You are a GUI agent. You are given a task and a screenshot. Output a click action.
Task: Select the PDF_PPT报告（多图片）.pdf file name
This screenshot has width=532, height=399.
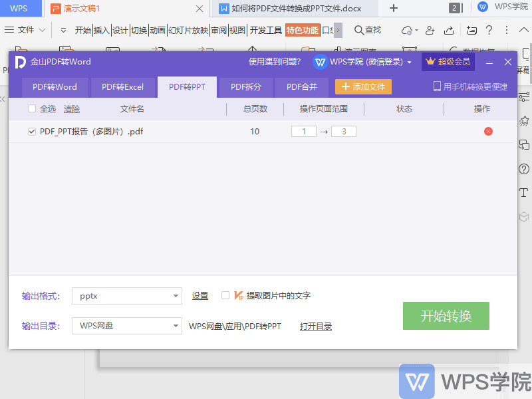click(x=91, y=131)
